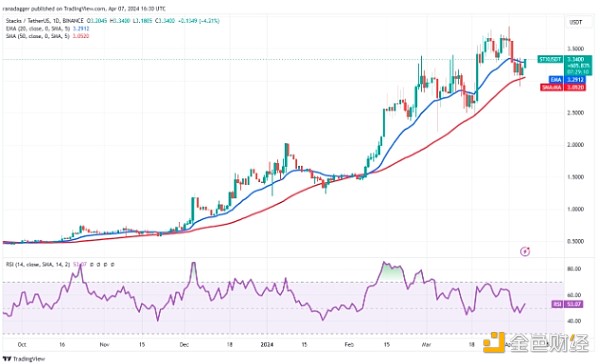The image size is (600, 364).
Task: Click the 3.5000 price axis tick
Action: tap(576, 49)
